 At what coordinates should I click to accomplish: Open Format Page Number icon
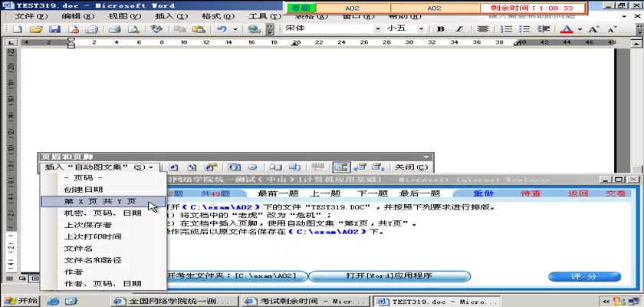(211, 167)
